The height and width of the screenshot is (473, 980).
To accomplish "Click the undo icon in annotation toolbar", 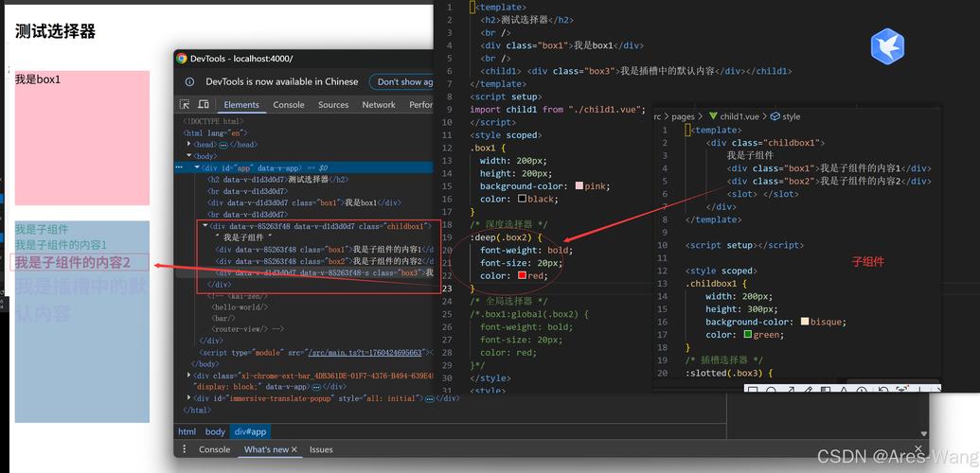I will tap(883, 390).
